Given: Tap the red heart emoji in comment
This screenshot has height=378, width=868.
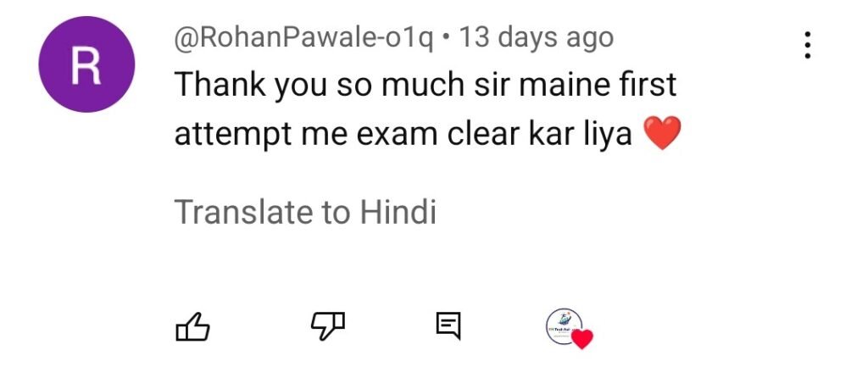Looking at the screenshot, I should (663, 133).
